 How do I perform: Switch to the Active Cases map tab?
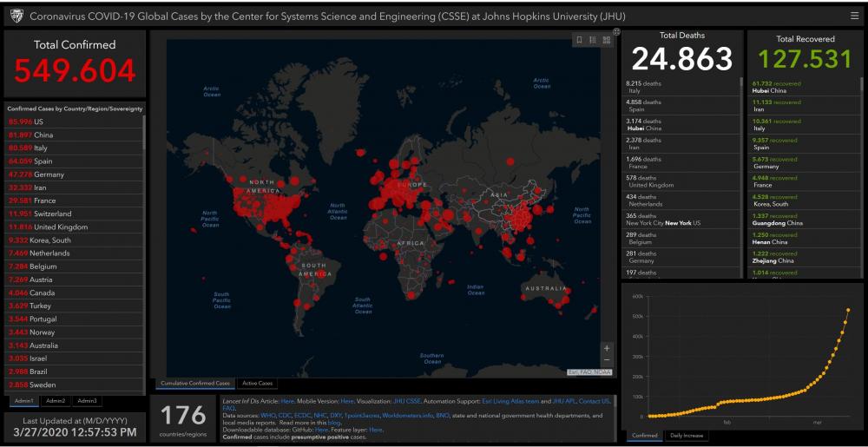click(257, 383)
